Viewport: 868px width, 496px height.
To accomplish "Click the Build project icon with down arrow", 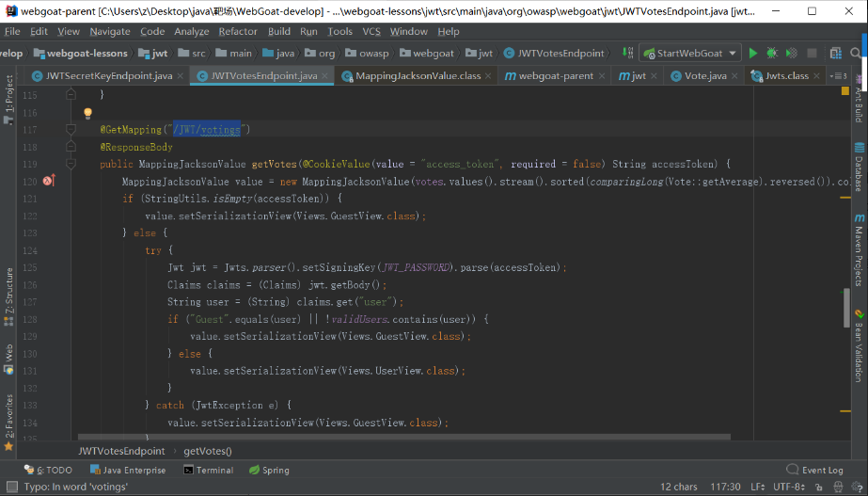I will (x=627, y=53).
